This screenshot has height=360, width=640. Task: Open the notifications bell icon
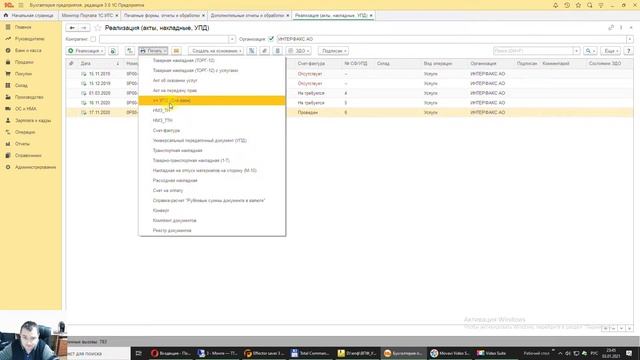[x=556, y=5]
